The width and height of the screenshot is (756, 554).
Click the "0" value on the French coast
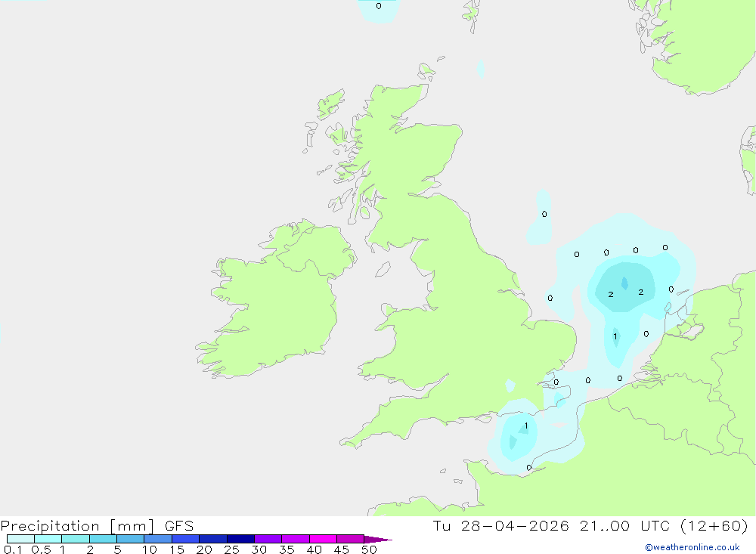pyautogui.click(x=529, y=468)
